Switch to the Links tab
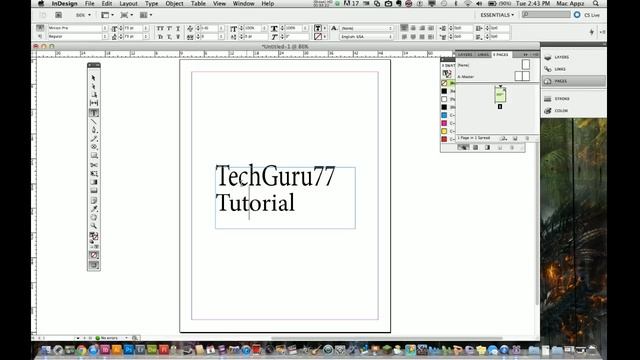The image size is (640, 360). (x=483, y=54)
